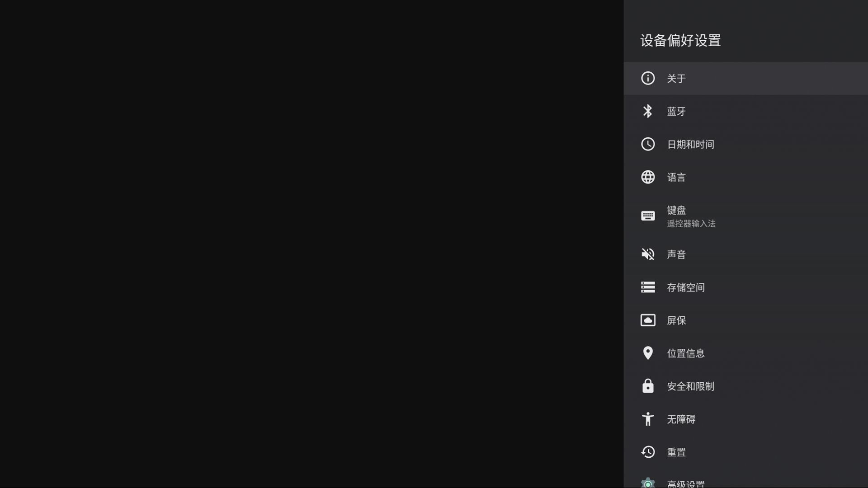Select the muted speaker icon for 声音
This screenshot has width=868, height=488.
point(648,254)
